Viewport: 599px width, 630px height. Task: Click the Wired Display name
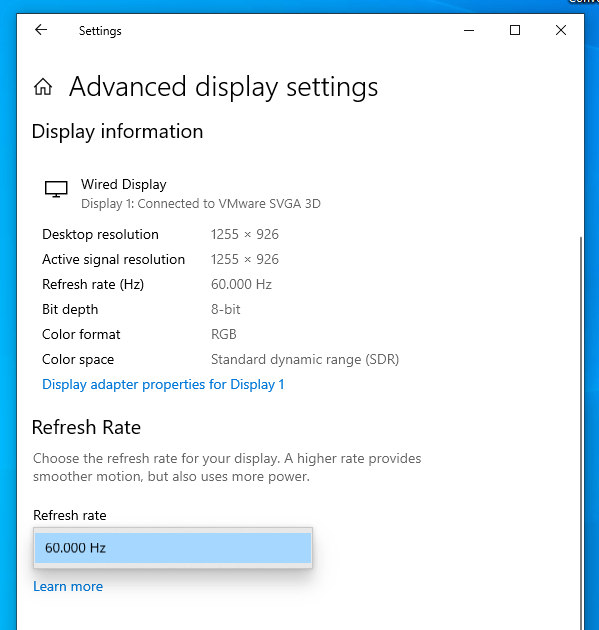click(x=124, y=184)
